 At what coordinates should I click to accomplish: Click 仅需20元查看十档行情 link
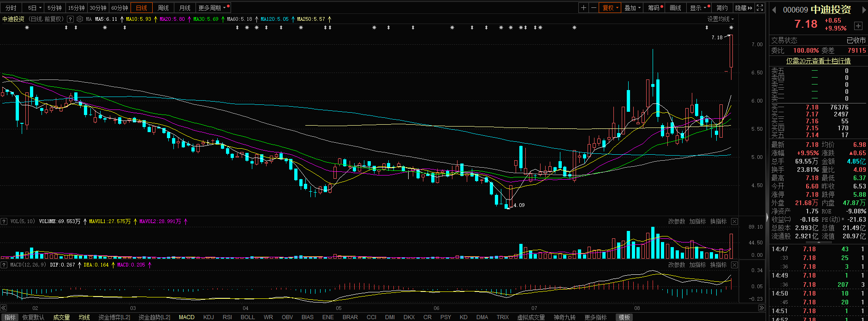point(818,61)
